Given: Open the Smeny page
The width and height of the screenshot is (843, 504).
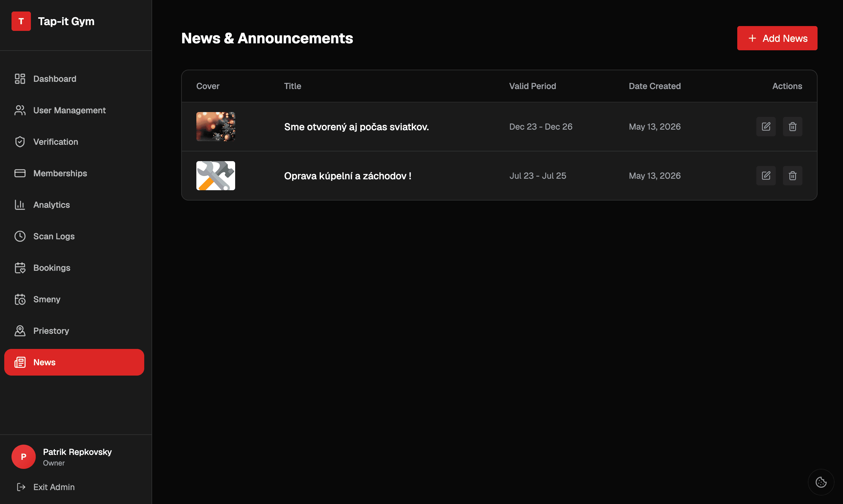Looking at the screenshot, I should 74,299.
